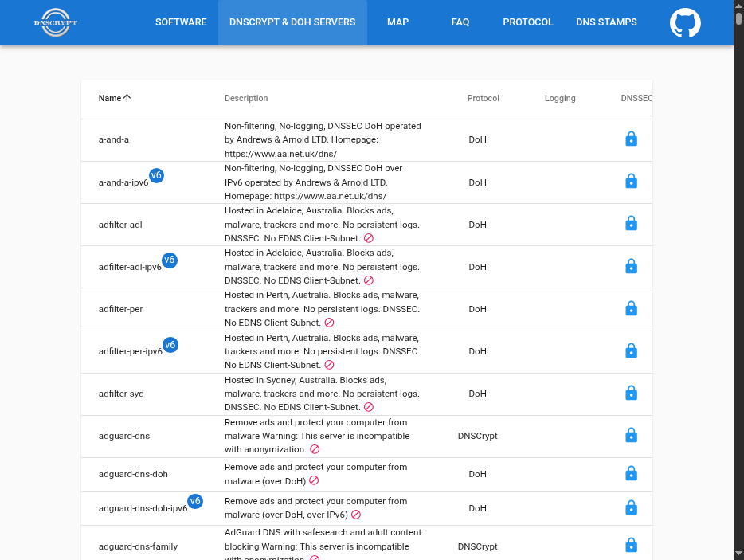Click the v6 badge on adguard-dns-doh-ipv6
Screen dimensions: 744x560
(x=195, y=501)
